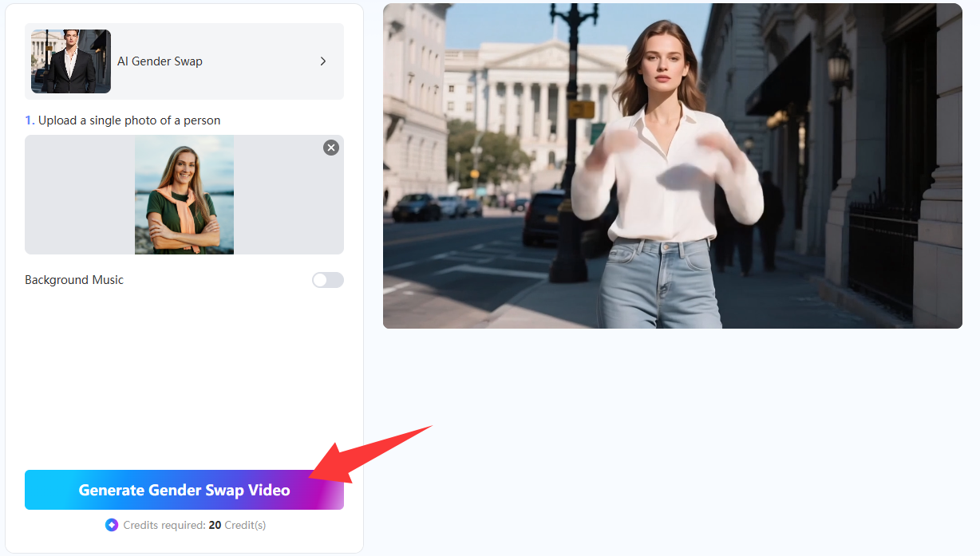Select the uploaded woman photo thumbnail
This screenshot has height=556, width=980.
coord(184,195)
